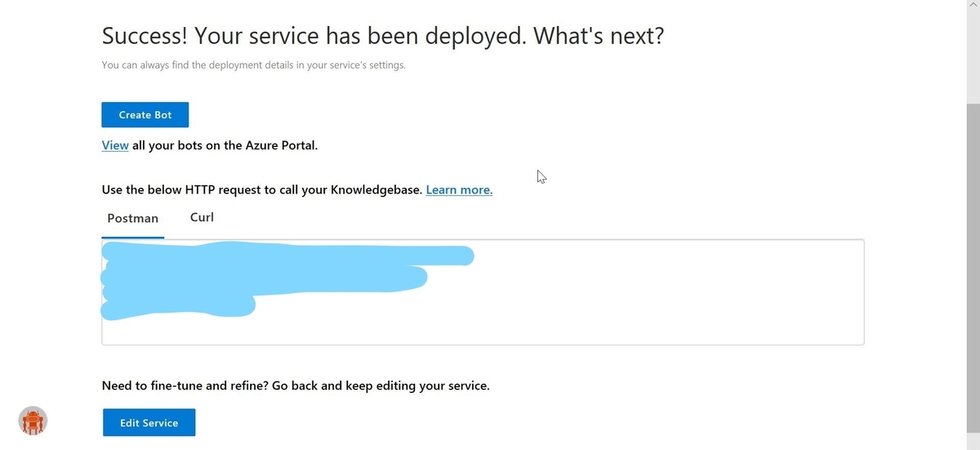Viewport: 980px width, 450px height.
Task: Click the deployment details subtitle text
Action: (253, 65)
